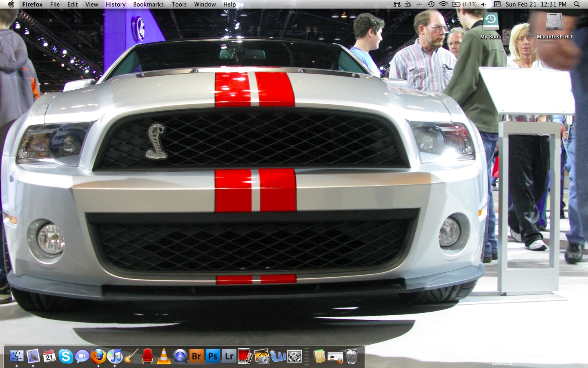Click the date and time Sun Feb 21
The image size is (588, 368).
click(x=536, y=4)
